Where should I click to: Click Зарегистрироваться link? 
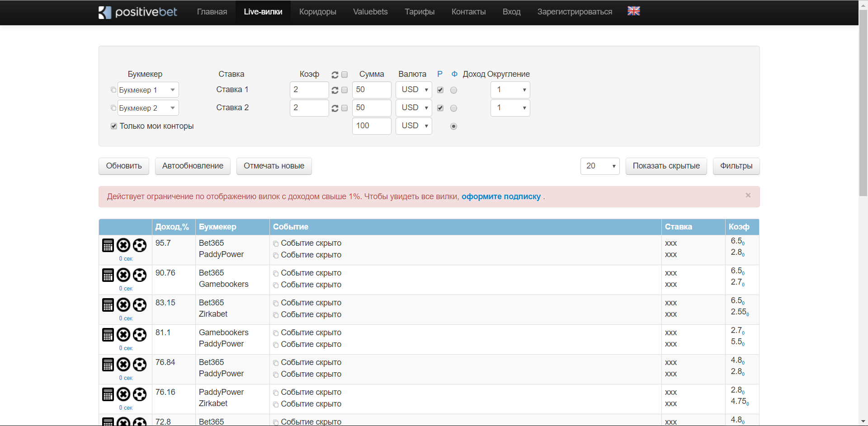[x=575, y=12]
